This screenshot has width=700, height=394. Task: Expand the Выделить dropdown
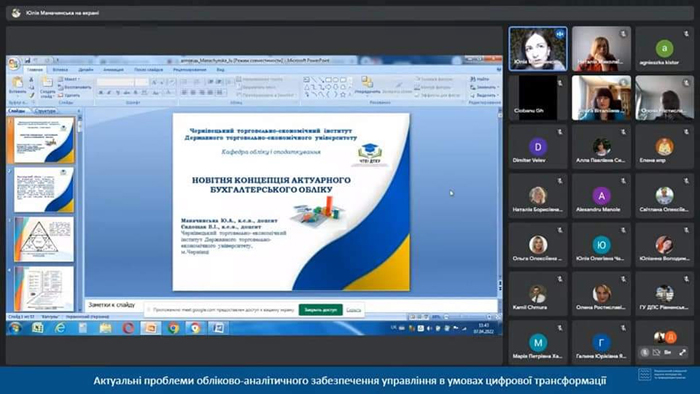click(x=484, y=95)
